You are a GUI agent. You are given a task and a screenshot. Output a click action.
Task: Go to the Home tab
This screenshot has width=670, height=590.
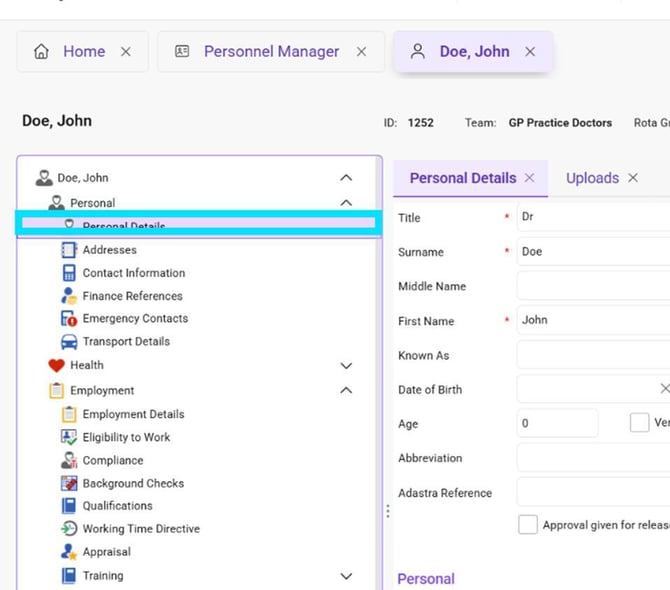click(x=83, y=52)
